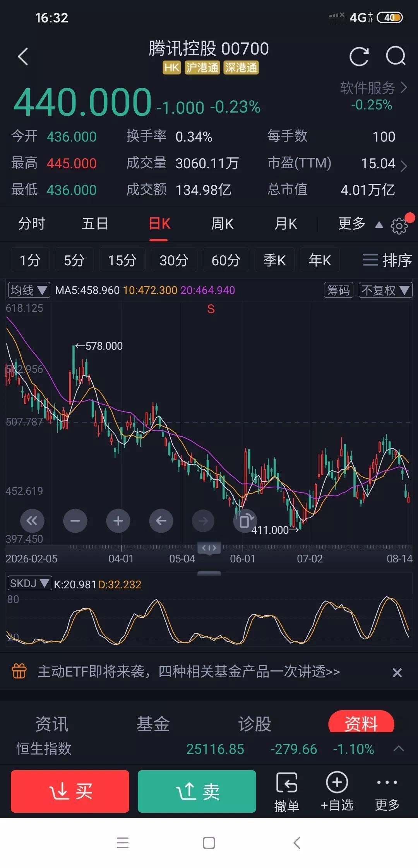Select 1分 one-minute period

click(x=30, y=260)
